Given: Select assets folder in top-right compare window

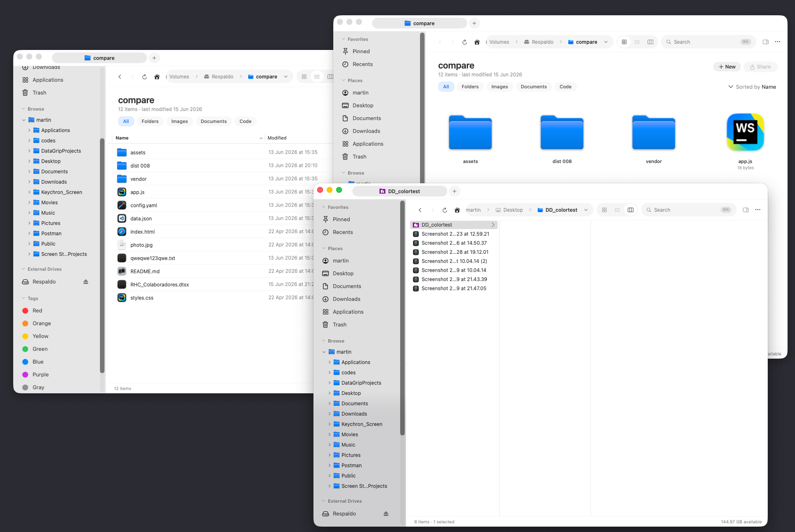Looking at the screenshot, I should pyautogui.click(x=470, y=132).
